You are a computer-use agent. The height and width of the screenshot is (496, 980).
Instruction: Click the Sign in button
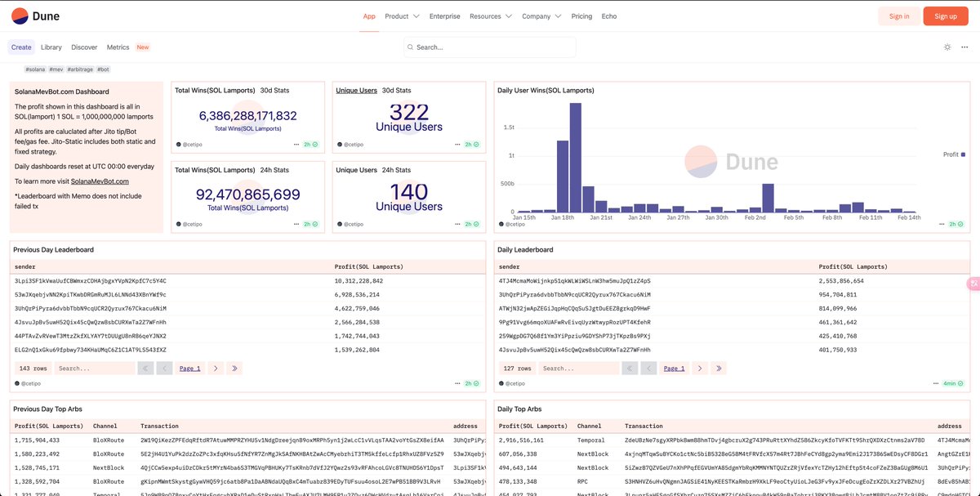899,16
